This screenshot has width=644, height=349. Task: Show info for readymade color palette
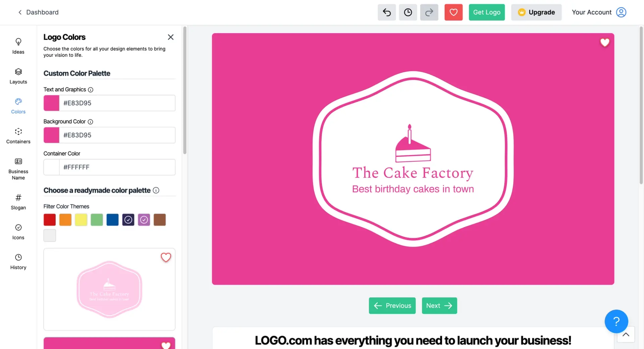(x=156, y=190)
